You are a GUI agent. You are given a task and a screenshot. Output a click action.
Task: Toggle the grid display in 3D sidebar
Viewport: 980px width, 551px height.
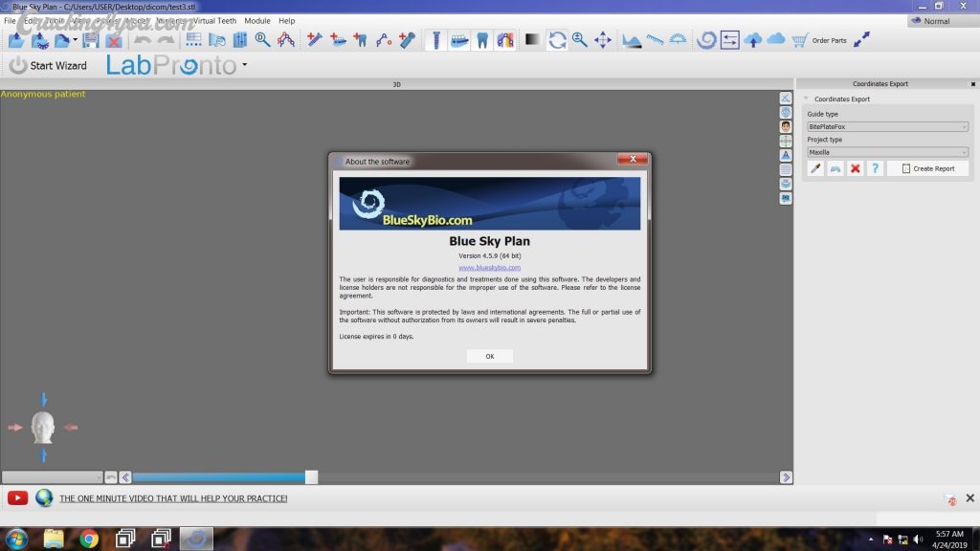pyautogui.click(x=786, y=169)
